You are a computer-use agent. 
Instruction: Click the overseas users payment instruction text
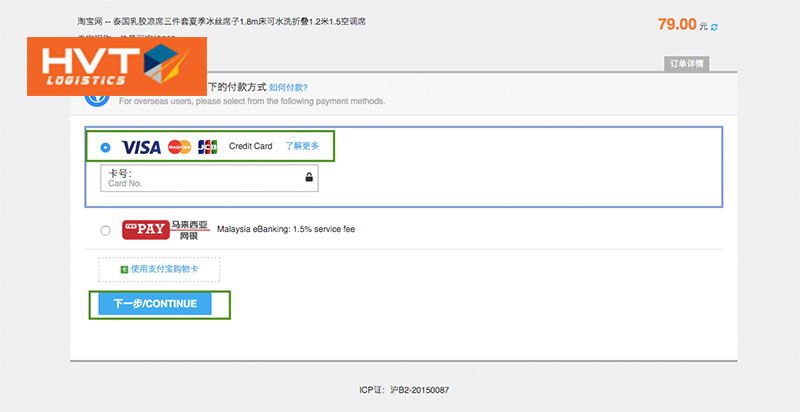(252, 101)
